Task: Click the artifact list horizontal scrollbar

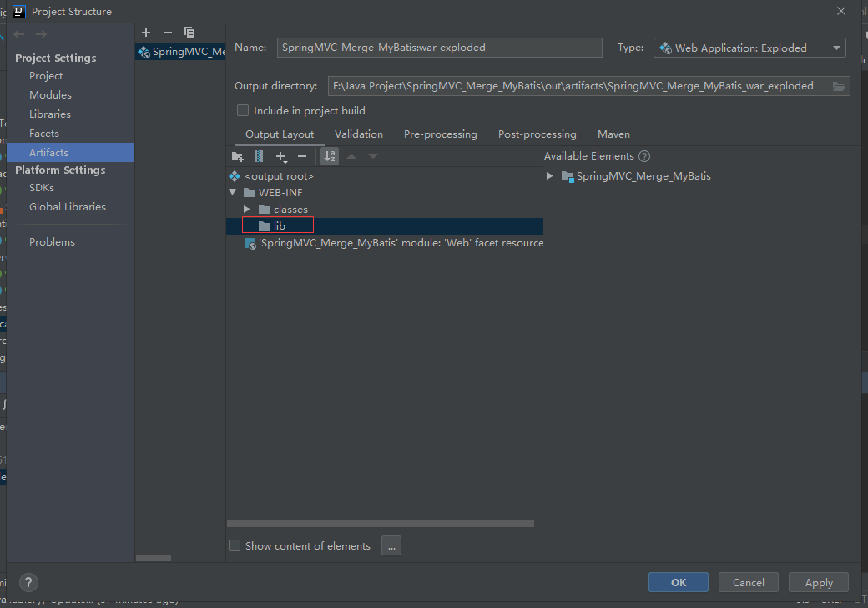Action: click(154, 558)
